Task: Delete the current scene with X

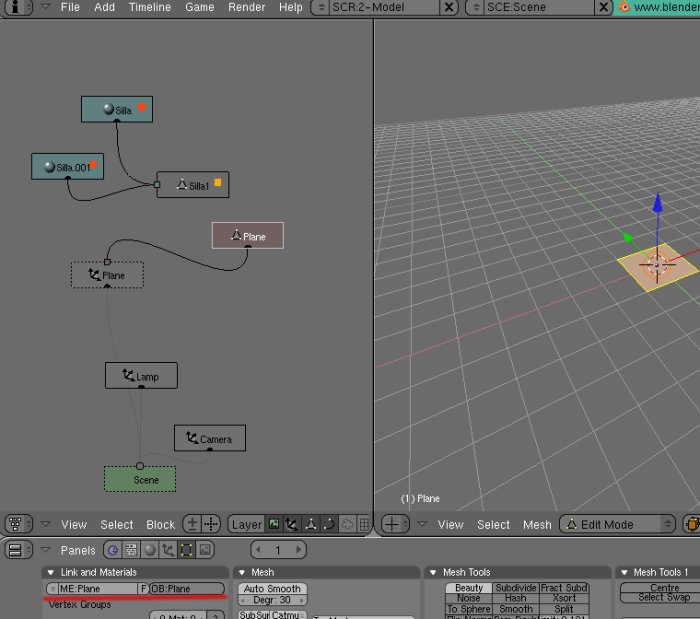Action: [603, 7]
